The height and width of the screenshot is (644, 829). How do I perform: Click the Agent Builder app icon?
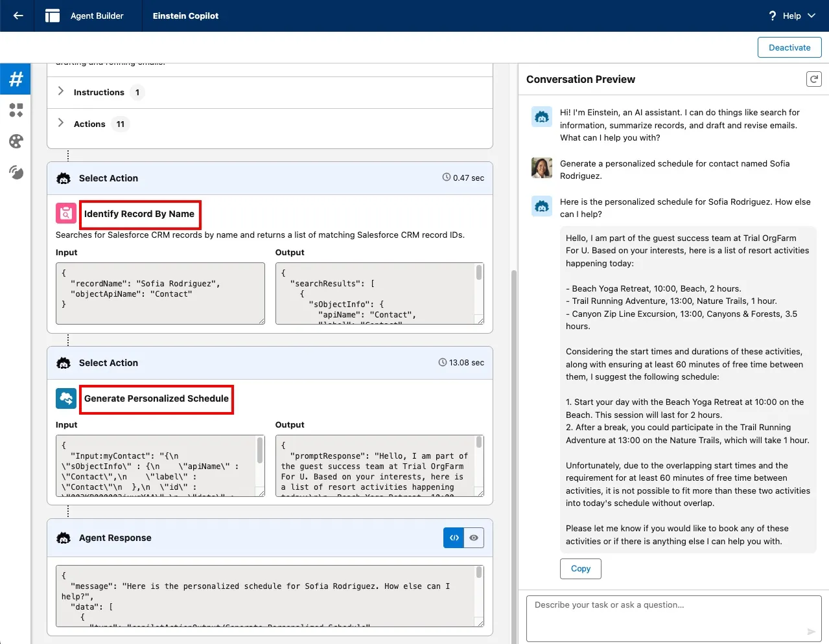tap(53, 16)
